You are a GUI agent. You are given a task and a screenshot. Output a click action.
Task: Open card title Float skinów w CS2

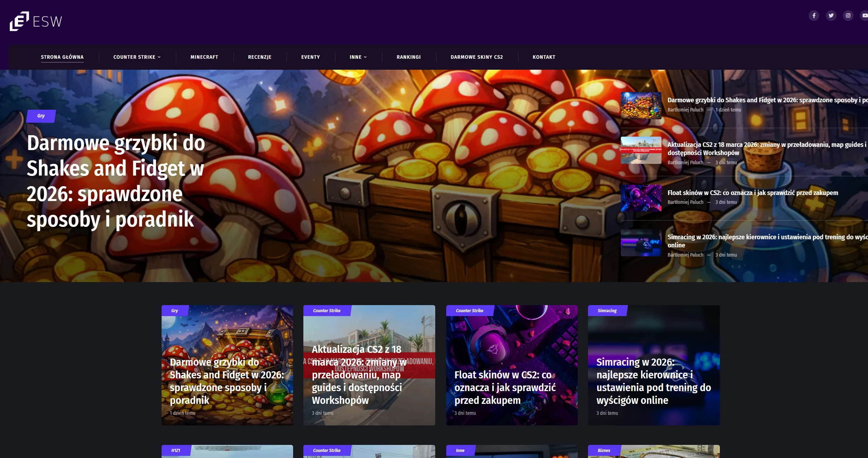(505, 388)
